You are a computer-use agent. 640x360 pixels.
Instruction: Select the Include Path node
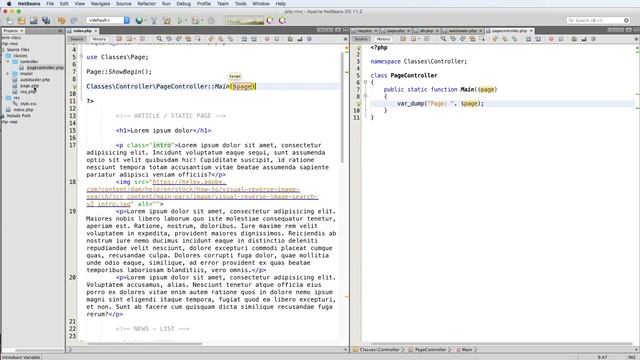pyautogui.click(x=18, y=116)
